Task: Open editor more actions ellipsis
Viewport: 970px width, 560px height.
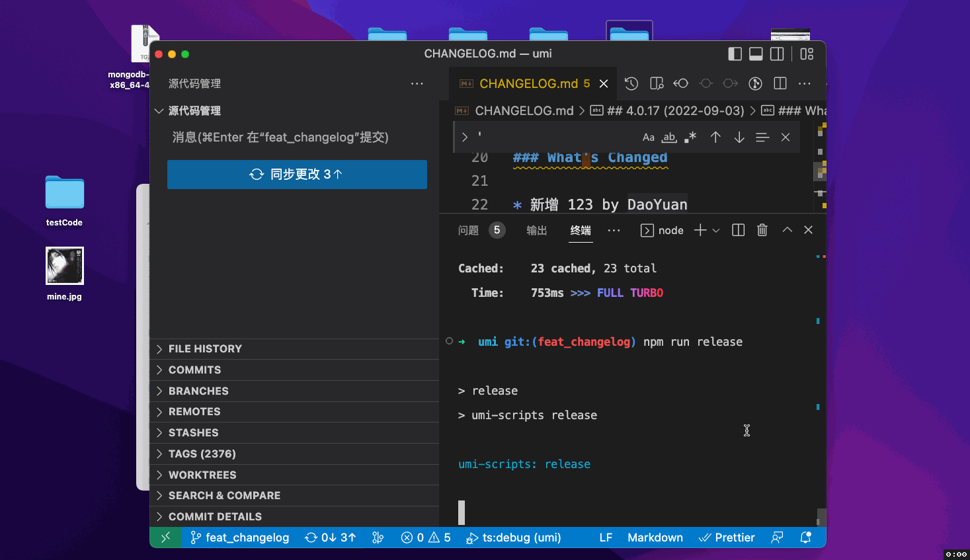Action: click(805, 83)
